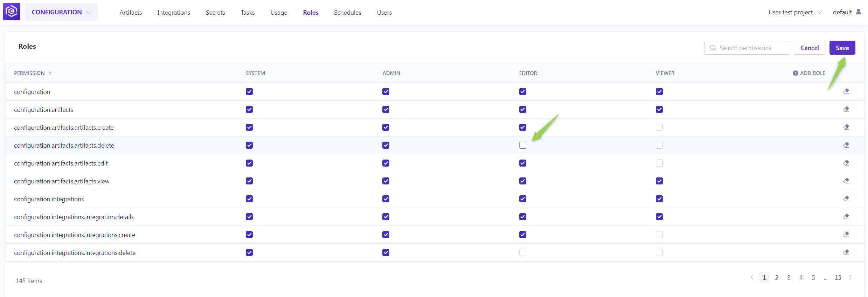Open the Schedules tab
Image resolution: width=868 pixels, height=297 pixels.
click(347, 13)
